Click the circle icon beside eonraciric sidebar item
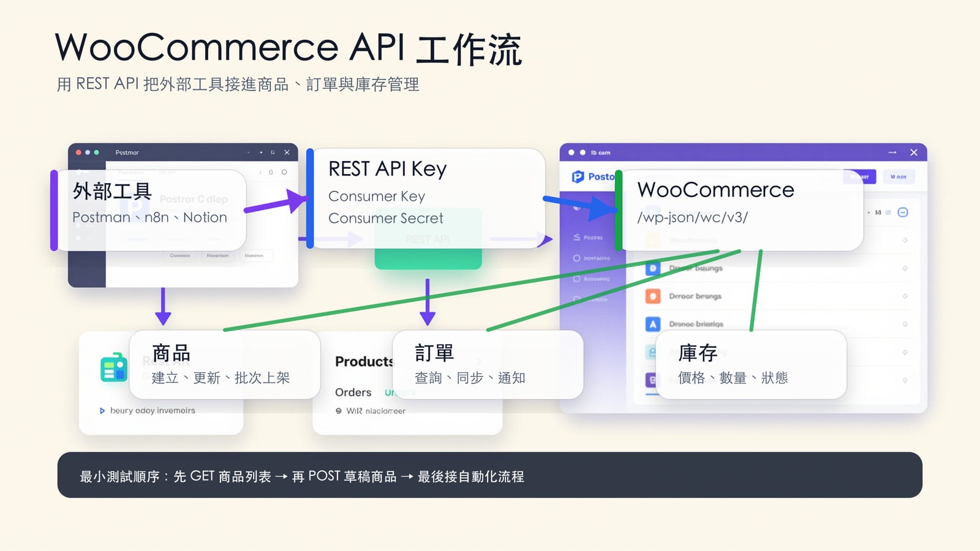The image size is (980, 551). pyautogui.click(x=576, y=258)
